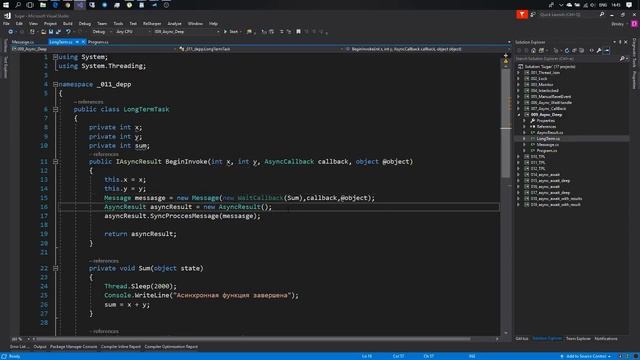Collapse the 009_Async_Deep project

pyautogui.click(x=519, y=115)
